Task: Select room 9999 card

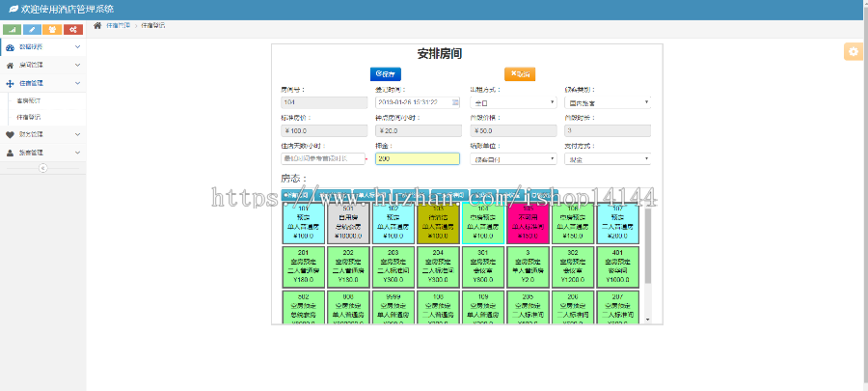Action: click(393, 307)
